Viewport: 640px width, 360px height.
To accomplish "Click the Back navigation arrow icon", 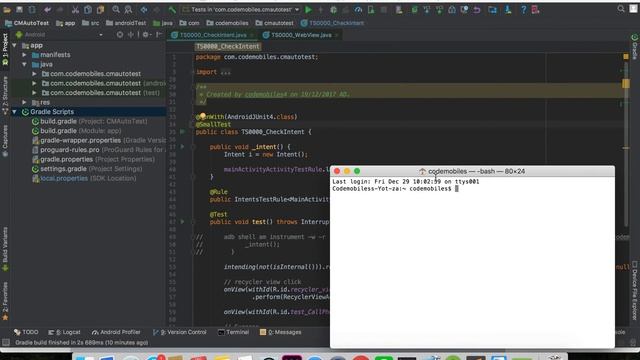I will pos(144,9).
